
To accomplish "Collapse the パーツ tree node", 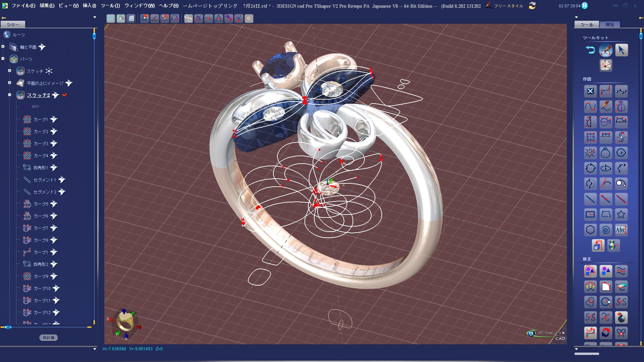I will [3, 59].
